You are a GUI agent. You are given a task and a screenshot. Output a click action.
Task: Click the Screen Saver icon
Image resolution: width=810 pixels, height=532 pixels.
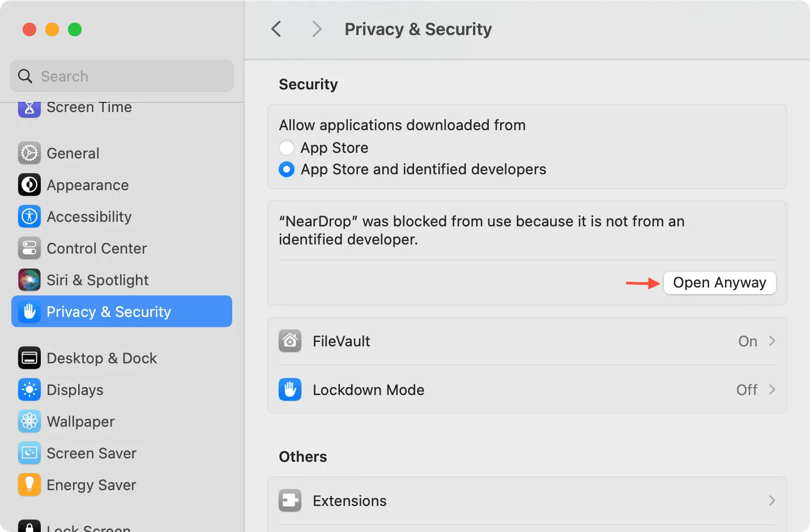(x=29, y=453)
